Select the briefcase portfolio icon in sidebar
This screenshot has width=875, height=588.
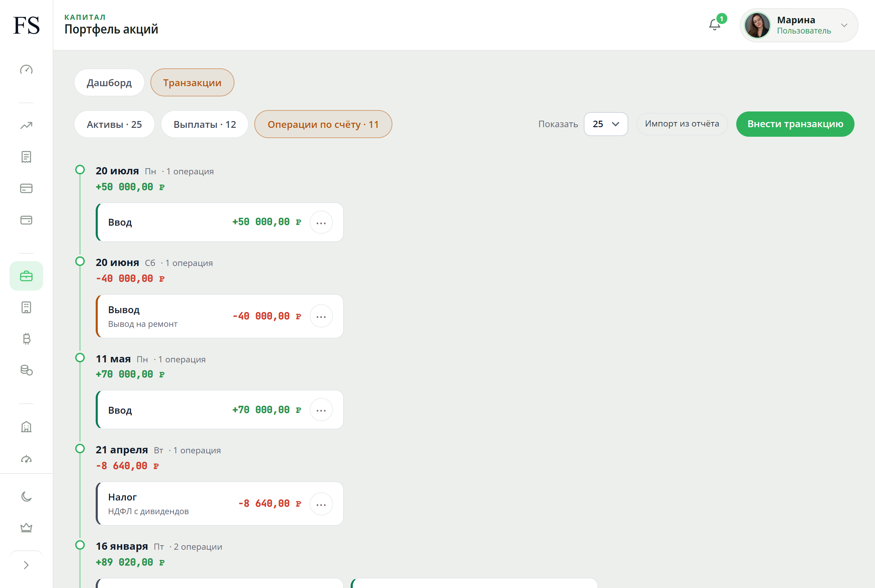tap(26, 276)
